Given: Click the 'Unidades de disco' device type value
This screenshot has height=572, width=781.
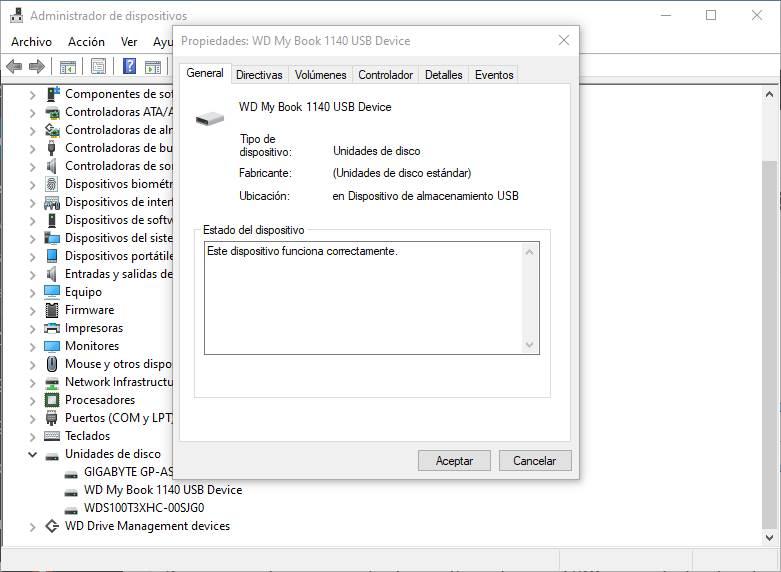Looking at the screenshot, I should [377, 151].
